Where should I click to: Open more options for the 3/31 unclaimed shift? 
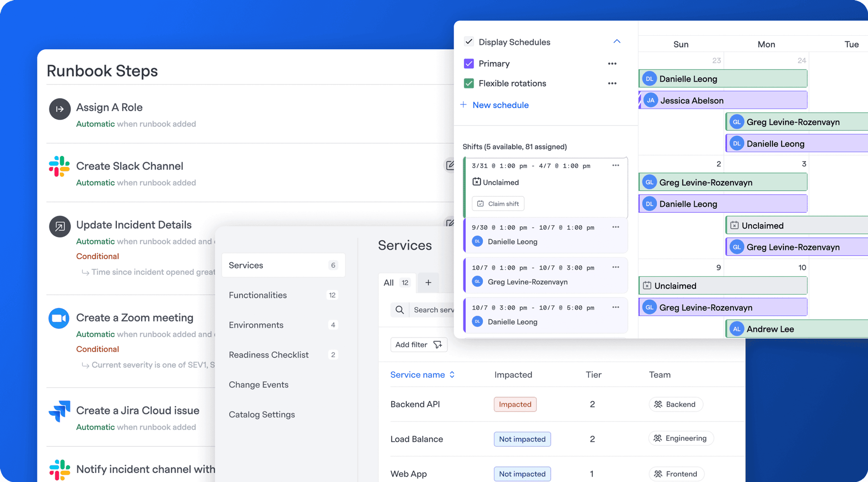coord(615,165)
